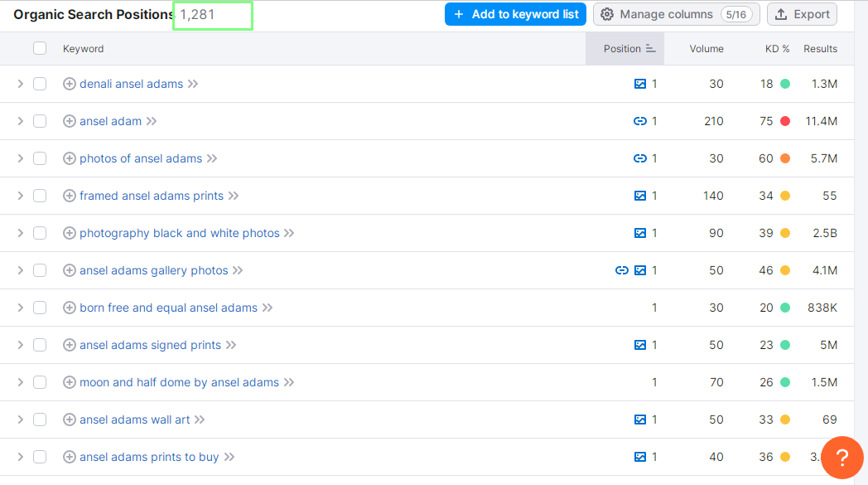The image size is (868, 485).
Task: Click the double-arrow icon after 'photos of ansel adams'
Action: pos(212,158)
